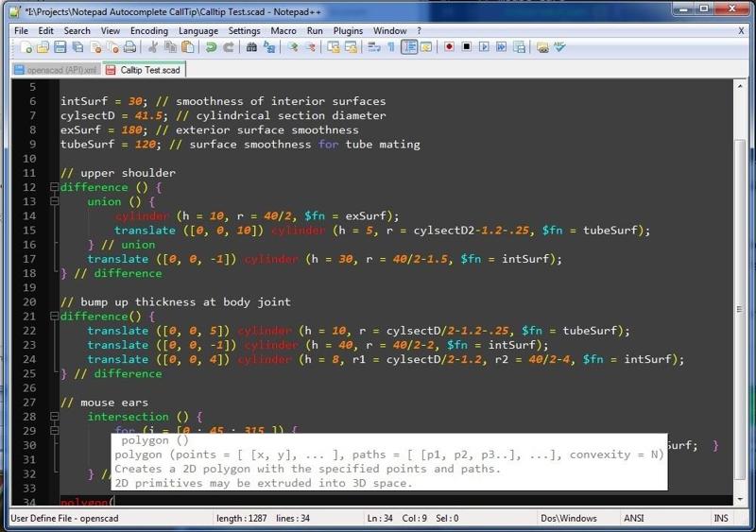
Task: Toggle INS insert mode in the status bar
Action: (x=721, y=518)
